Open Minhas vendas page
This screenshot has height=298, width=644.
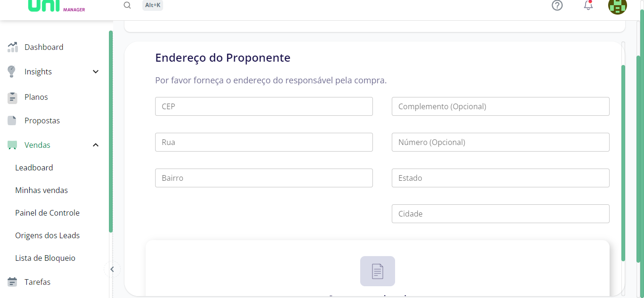(x=41, y=190)
